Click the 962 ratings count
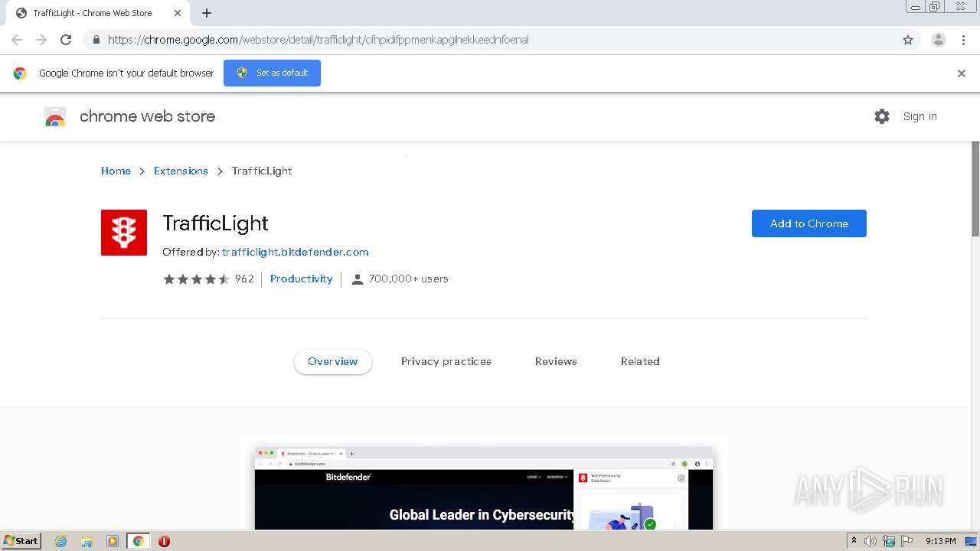The height and width of the screenshot is (551, 980). 244,279
